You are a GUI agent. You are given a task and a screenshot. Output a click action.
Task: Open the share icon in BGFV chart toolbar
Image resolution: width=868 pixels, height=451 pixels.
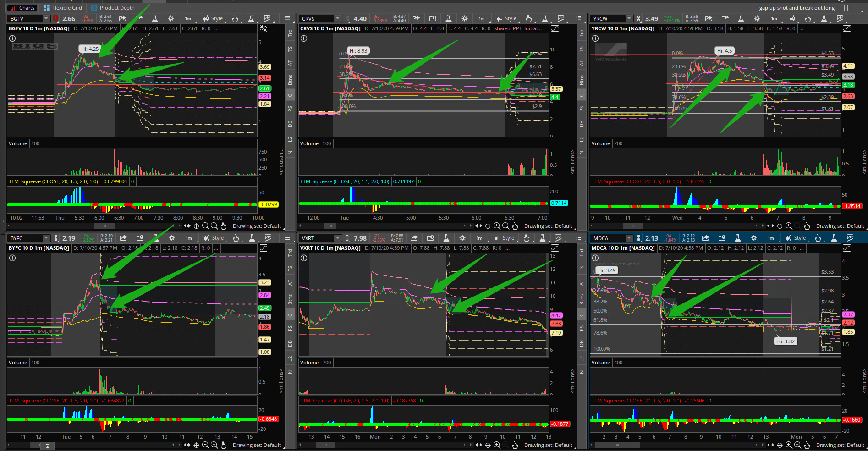point(122,18)
